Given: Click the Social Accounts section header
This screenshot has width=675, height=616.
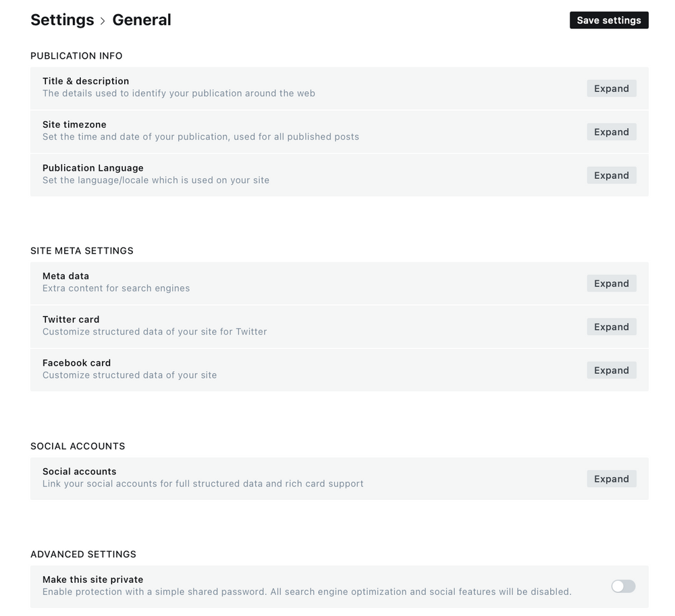Looking at the screenshot, I should point(77,446).
